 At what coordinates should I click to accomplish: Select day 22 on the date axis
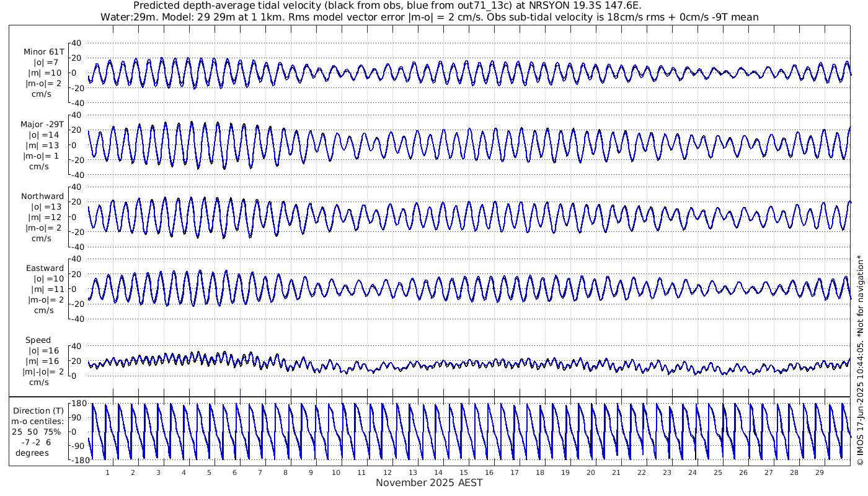[x=641, y=472]
